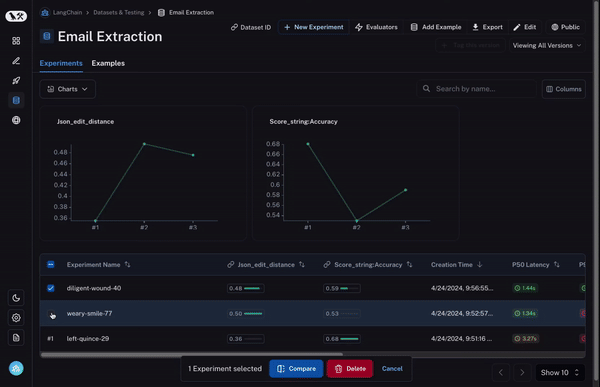Click the horizontal table scrollbar
Screen dimensions: 600x387
tap(192, 354)
